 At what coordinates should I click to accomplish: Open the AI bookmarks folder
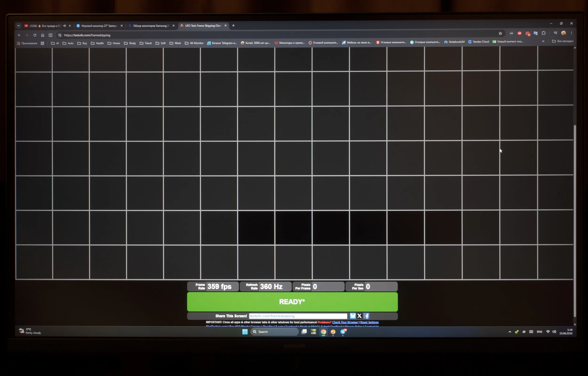(x=55, y=43)
